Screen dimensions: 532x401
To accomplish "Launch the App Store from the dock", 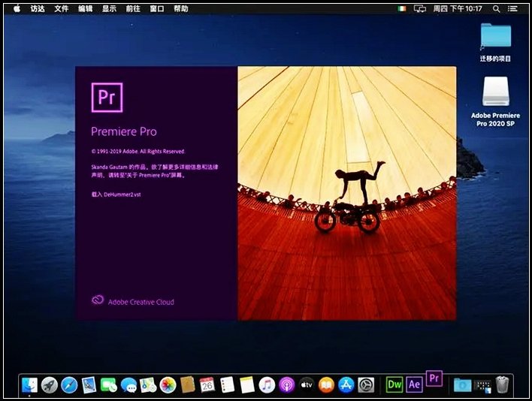I will pos(346,385).
